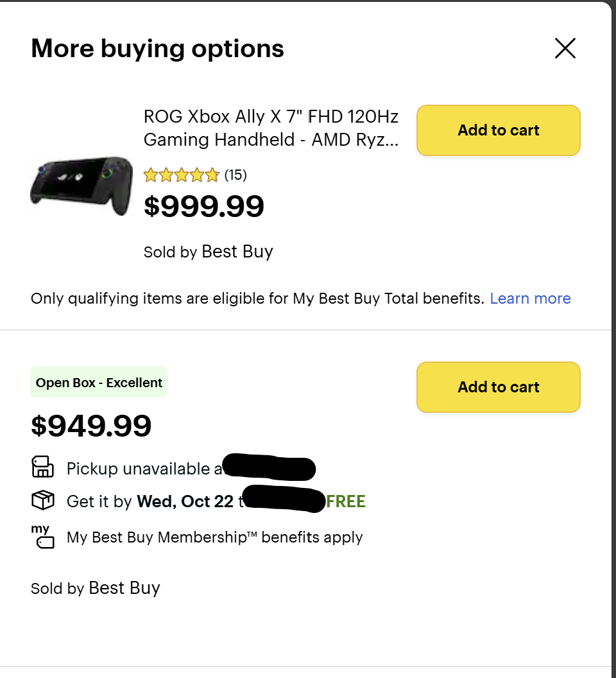Close the More buying options panel
The image size is (616, 678).
pos(565,48)
